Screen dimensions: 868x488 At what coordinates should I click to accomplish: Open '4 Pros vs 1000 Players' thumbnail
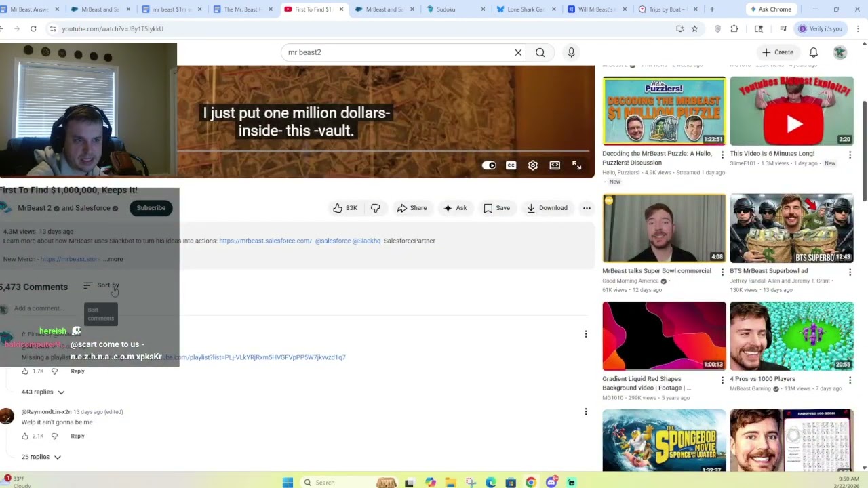coord(791,336)
